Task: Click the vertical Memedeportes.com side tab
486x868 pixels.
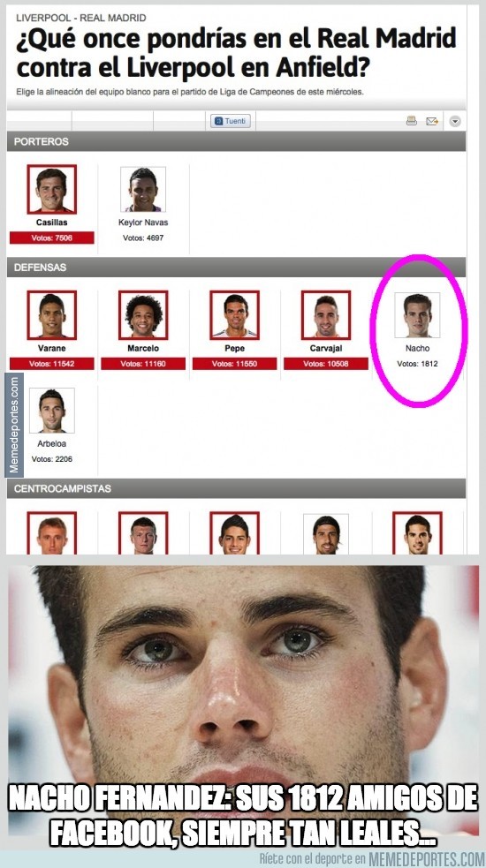Action: point(14,425)
